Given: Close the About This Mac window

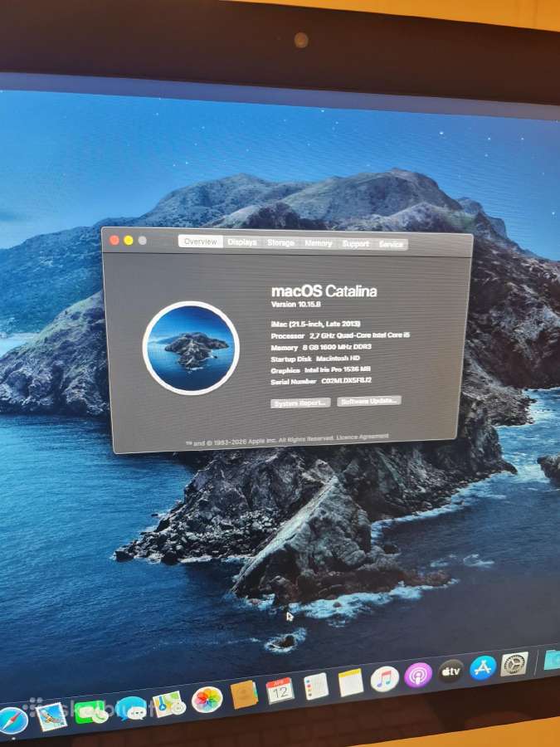Looking at the screenshot, I should coord(114,240).
